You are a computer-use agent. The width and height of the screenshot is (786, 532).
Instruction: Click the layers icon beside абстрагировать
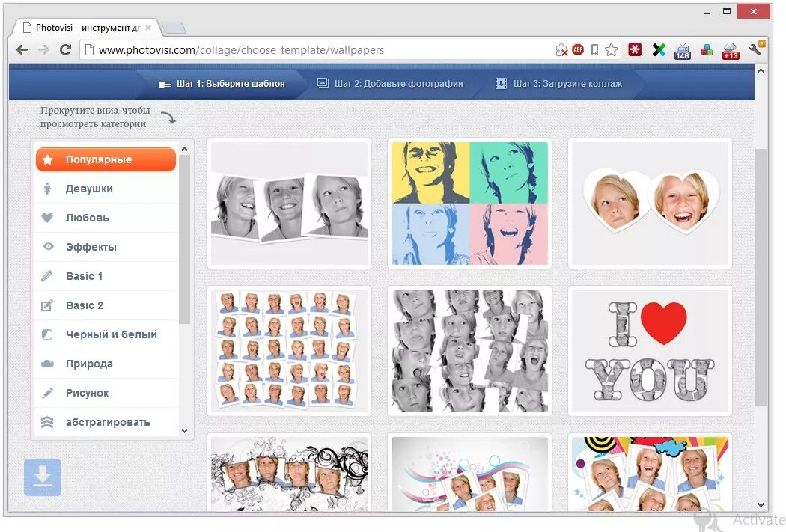[x=47, y=422]
